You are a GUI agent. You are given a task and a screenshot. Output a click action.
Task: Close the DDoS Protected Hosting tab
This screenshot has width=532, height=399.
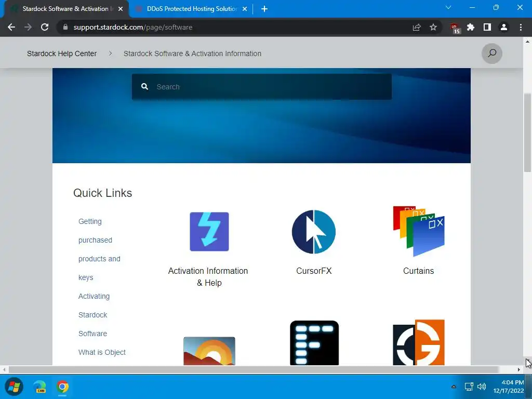[245, 9]
